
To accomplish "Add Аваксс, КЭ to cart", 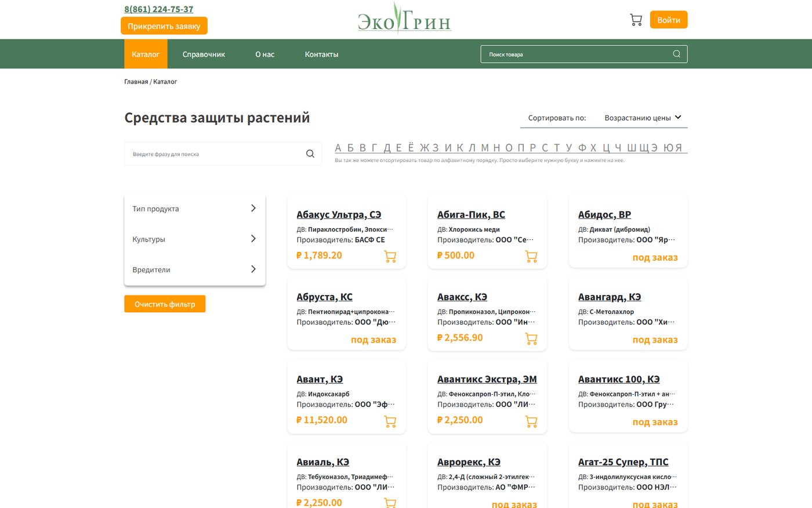I will (531, 338).
